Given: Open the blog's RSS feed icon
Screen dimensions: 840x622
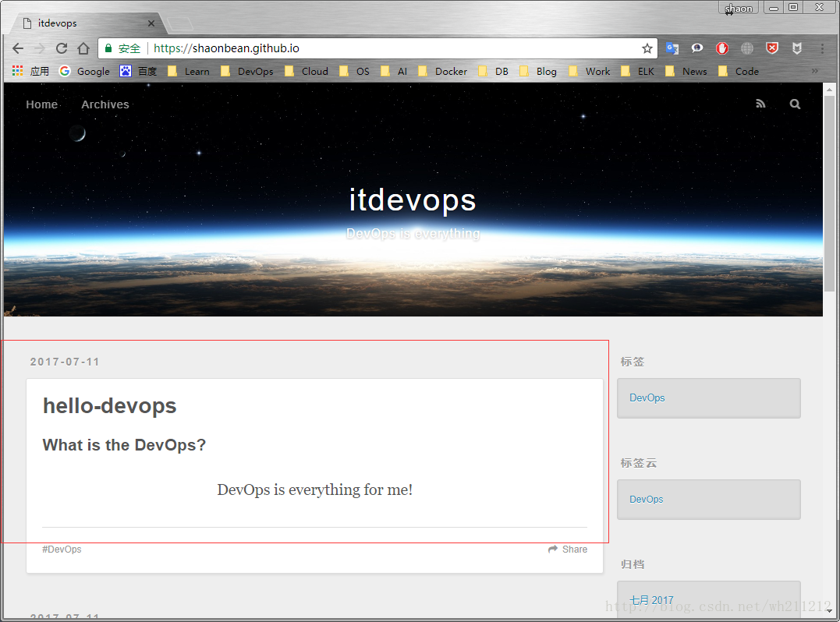Looking at the screenshot, I should (x=760, y=103).
